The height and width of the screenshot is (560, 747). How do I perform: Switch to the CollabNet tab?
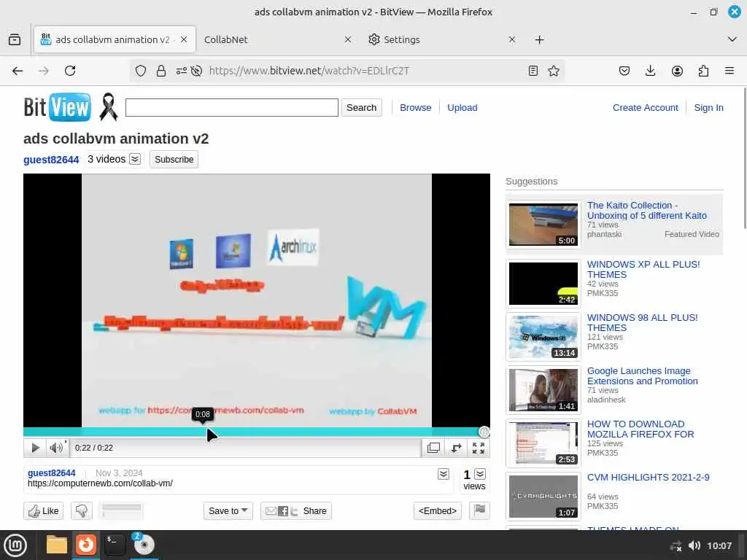(x=271, y=39)
